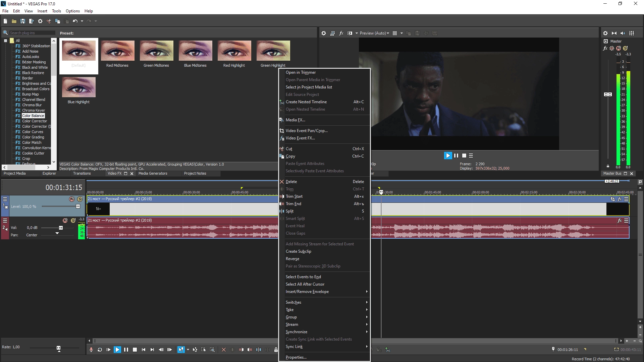Toggle preview on external monitor

(x=332, y=33)
